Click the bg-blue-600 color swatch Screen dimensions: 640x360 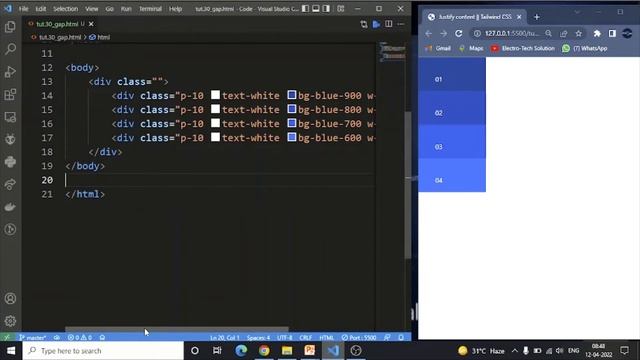291,137
